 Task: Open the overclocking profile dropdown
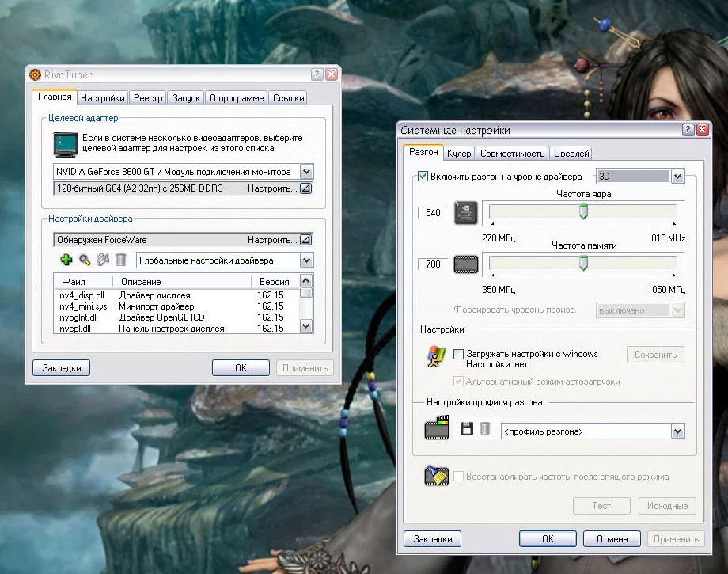(x=677, y=431)
